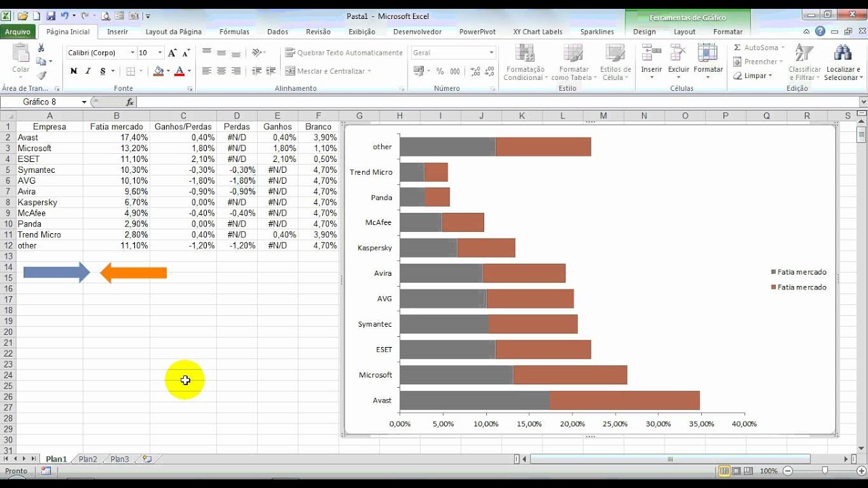The image size is (868, 488).
Task: Copy selection to clipboard
Action: tap(41, 62)
